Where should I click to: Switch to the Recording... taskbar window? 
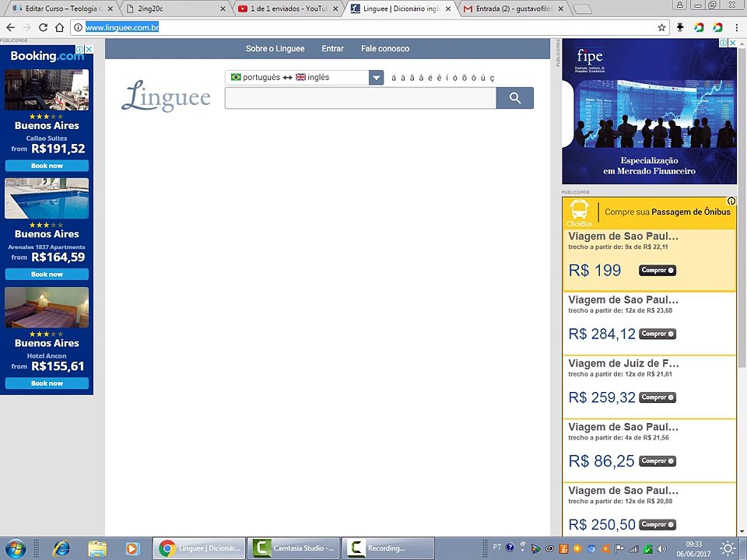[388, 548]
